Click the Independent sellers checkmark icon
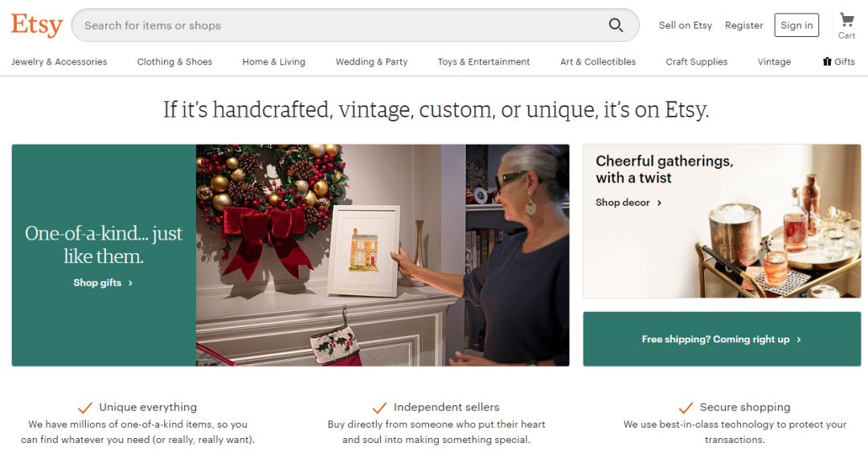The image size is (868, 459). (x=379, y=408)
